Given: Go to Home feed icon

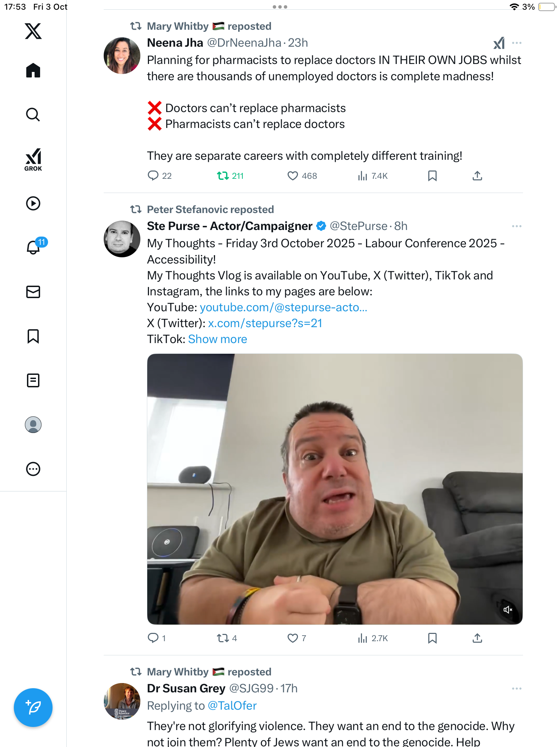Looking at the screenshot, I should click(33, 71).
